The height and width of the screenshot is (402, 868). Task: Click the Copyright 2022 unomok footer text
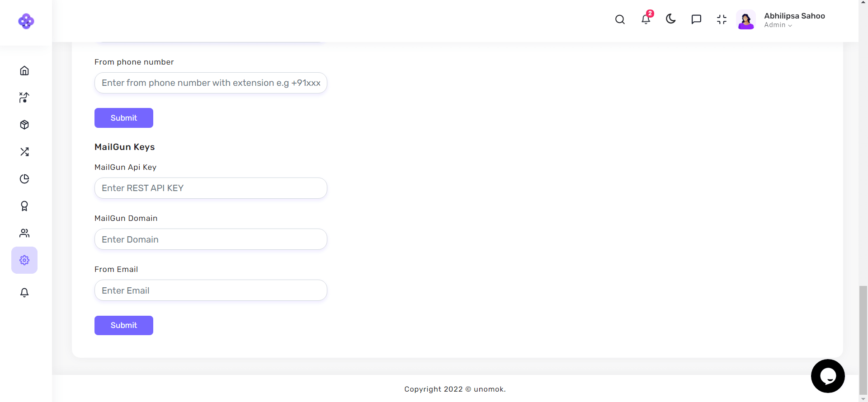click(x=455, y=389)
